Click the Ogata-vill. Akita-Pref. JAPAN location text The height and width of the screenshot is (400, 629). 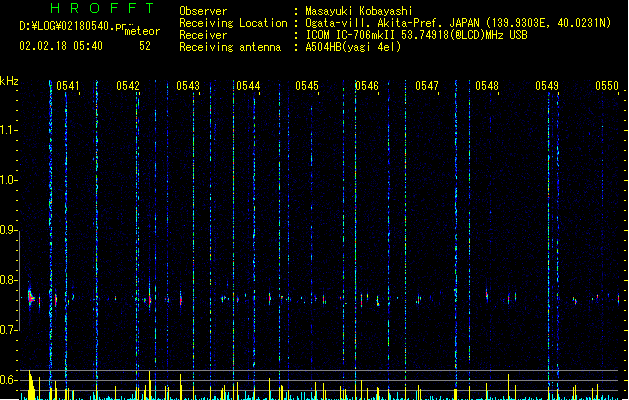coord(458,23)
